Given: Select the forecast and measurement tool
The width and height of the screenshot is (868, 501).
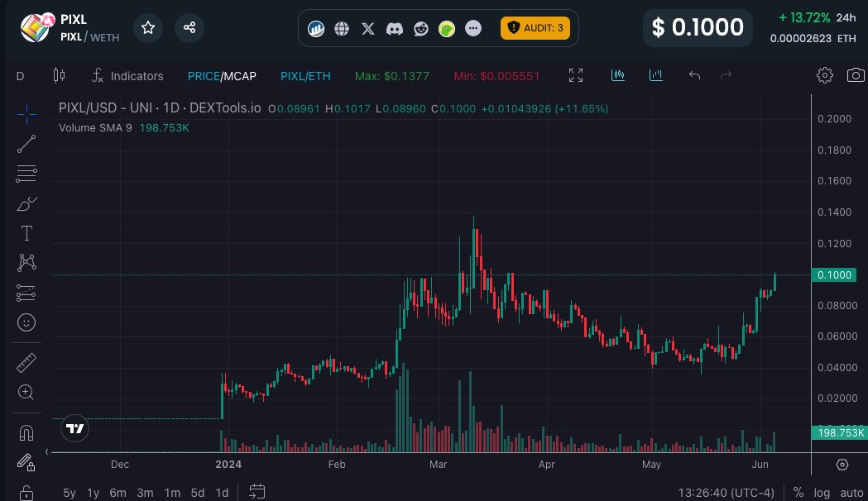Looking at the screenshot, I should (x=26, y=293).
